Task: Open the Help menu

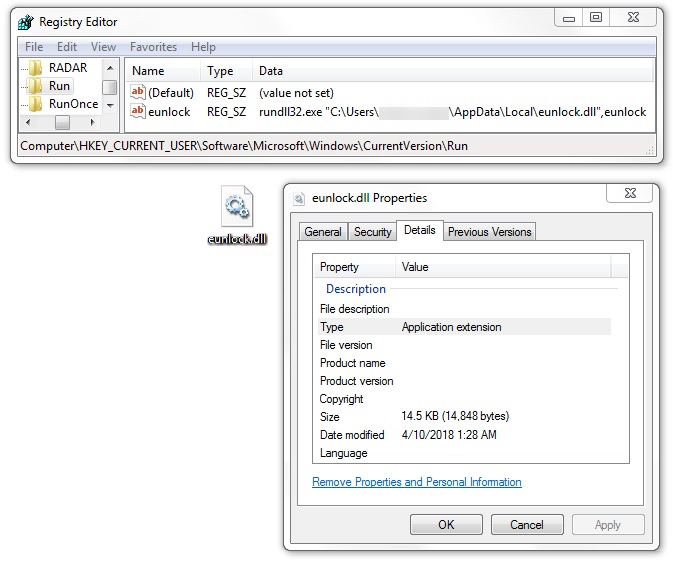Action: click(203, 47)
